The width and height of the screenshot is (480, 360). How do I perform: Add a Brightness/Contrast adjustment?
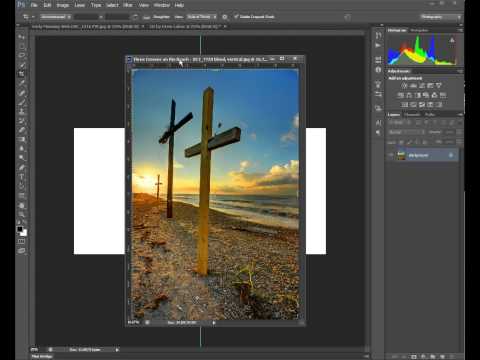404,86
